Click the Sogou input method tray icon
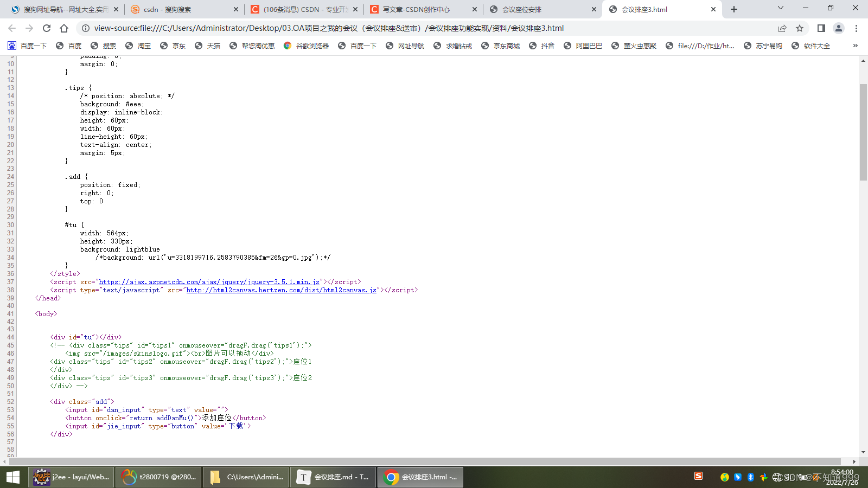The image size is (868, 488). pos(698,476)
